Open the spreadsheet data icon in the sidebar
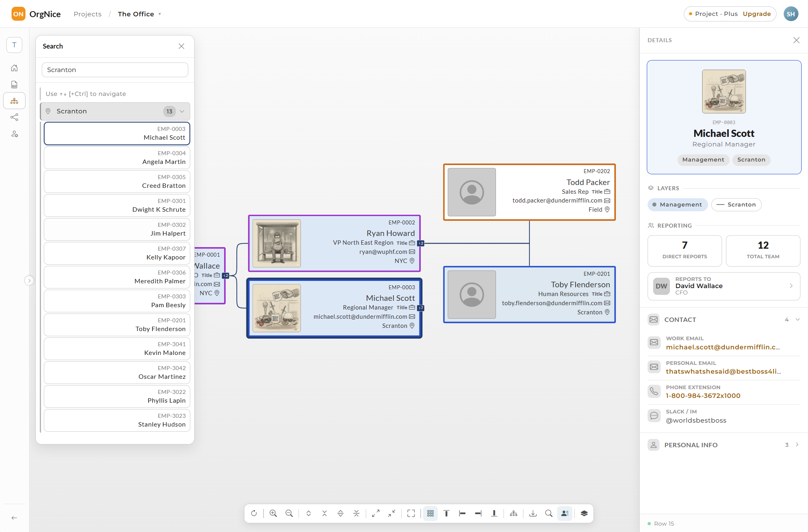The width and height of the screenshot is (808, 532). click(x=14, y=84)
